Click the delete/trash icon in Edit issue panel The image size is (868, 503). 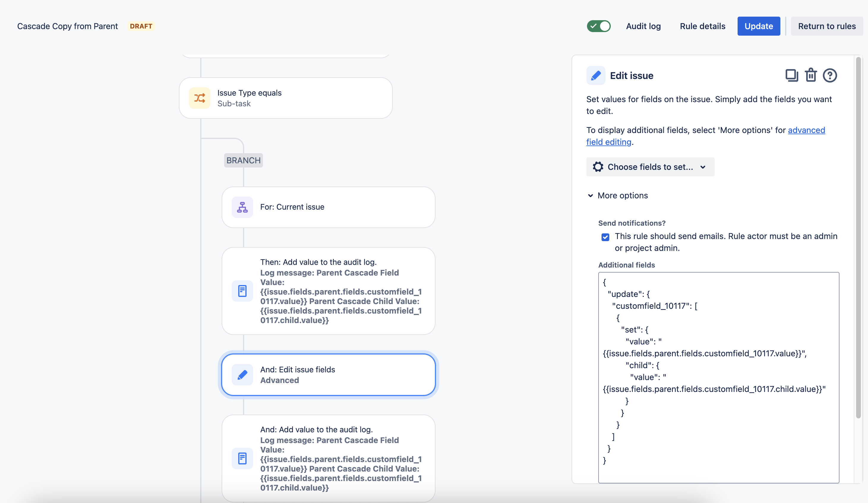coord(810,75)
